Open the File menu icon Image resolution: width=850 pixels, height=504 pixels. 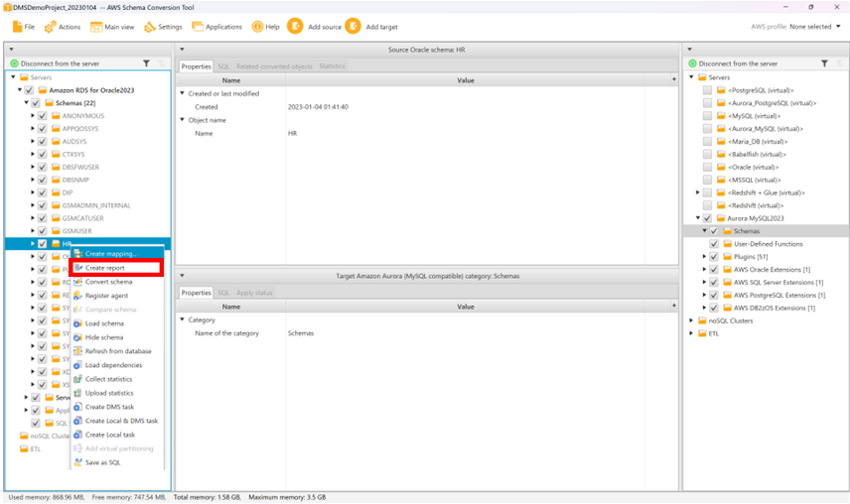point(17,27)
